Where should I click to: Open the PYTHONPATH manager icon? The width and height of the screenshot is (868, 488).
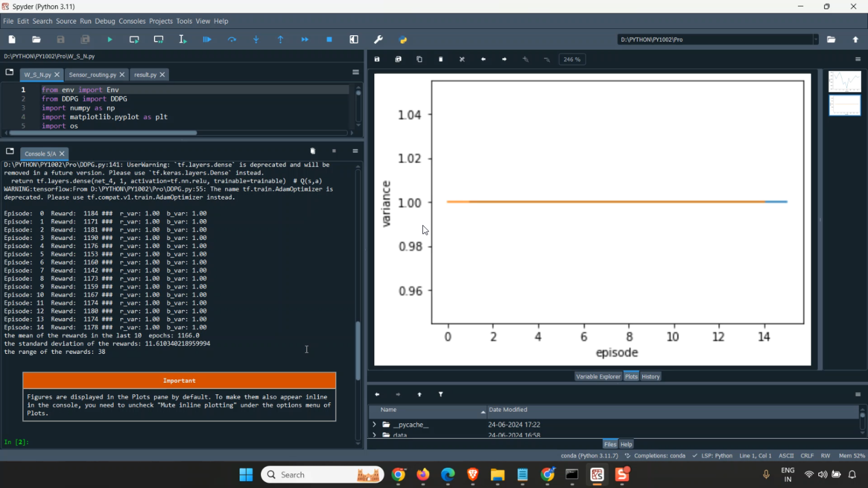(x=403, y=40)
